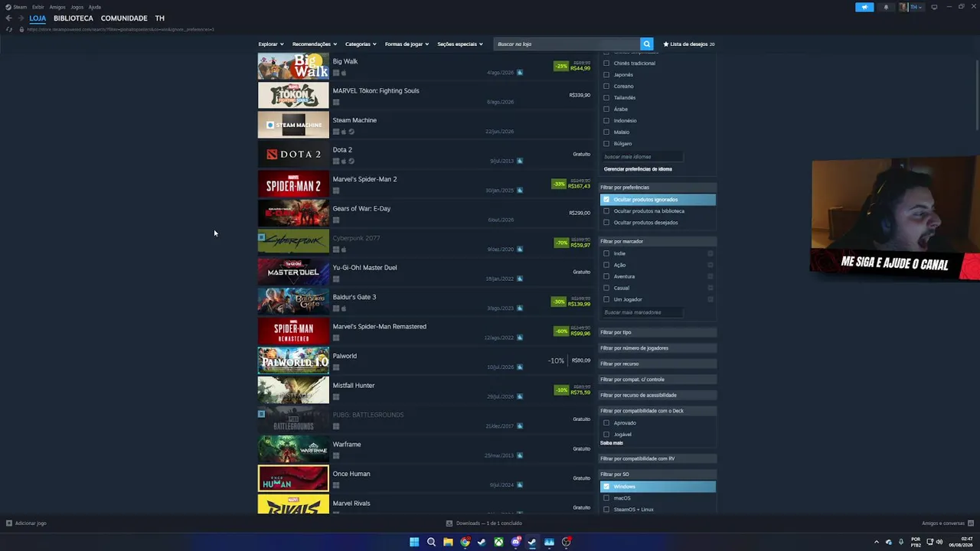
Task: Expand the Seções especiais dropdown
Action: click(x=460, y=44)
